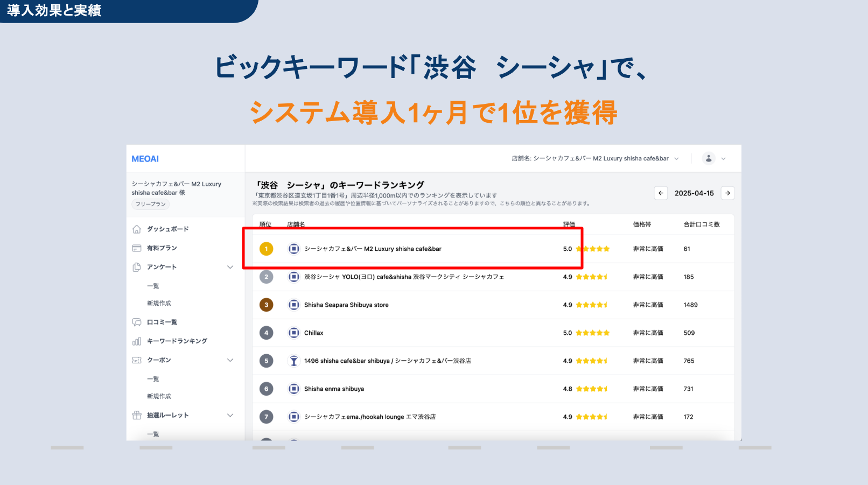Go to previous date with left arrow
Image resolution: width=868 pixels, height=485 pixels.
661,193
